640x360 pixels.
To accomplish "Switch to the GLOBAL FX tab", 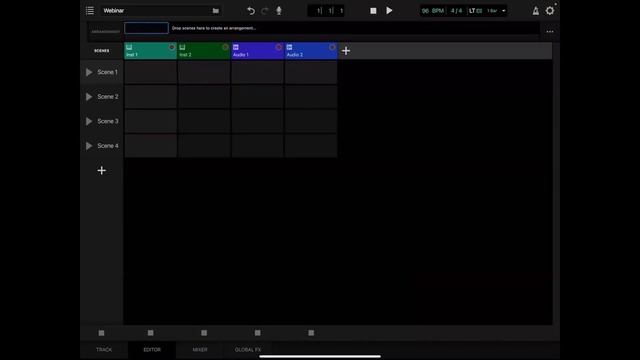I will tap(248, 350).
